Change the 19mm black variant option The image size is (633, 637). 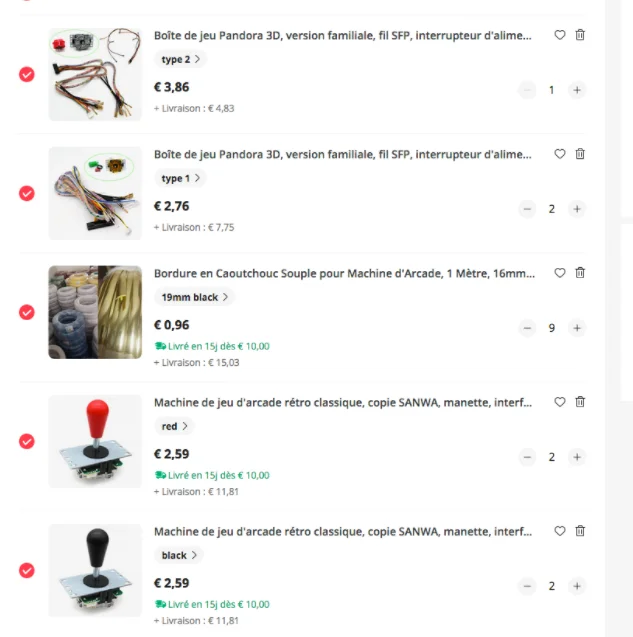(194, 297)
